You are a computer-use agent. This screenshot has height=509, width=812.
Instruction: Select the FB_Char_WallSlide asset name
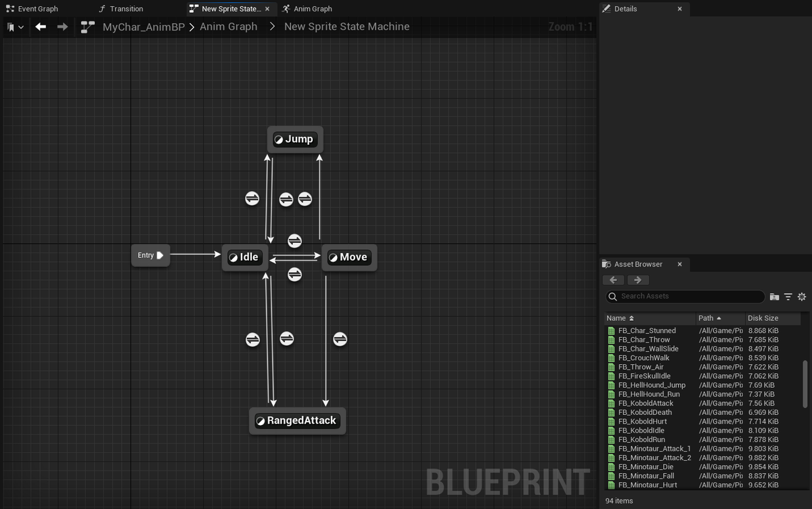coord(648,349)
